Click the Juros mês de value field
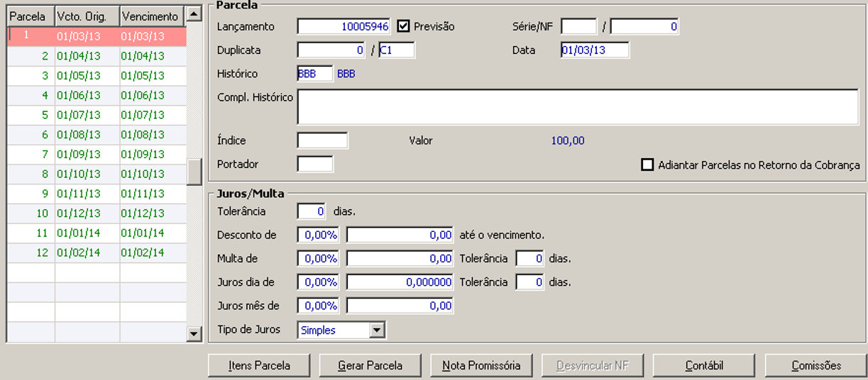 [400, 306]
